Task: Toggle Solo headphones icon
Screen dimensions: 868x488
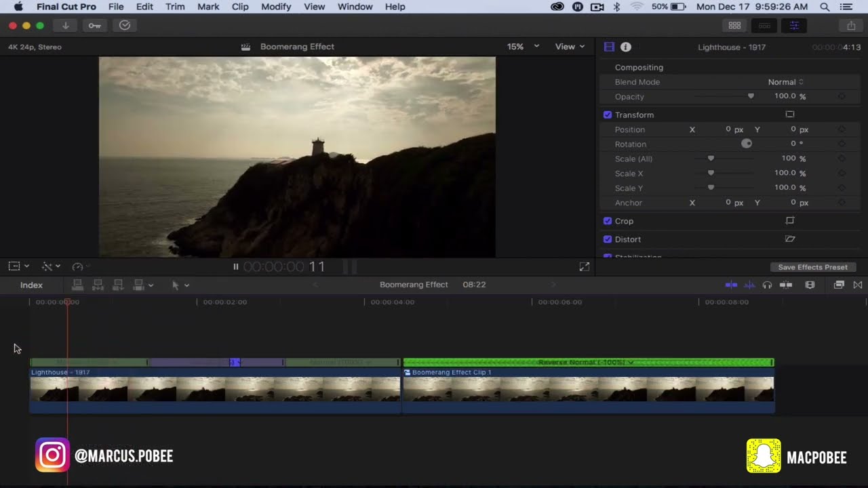Action: 767,285
